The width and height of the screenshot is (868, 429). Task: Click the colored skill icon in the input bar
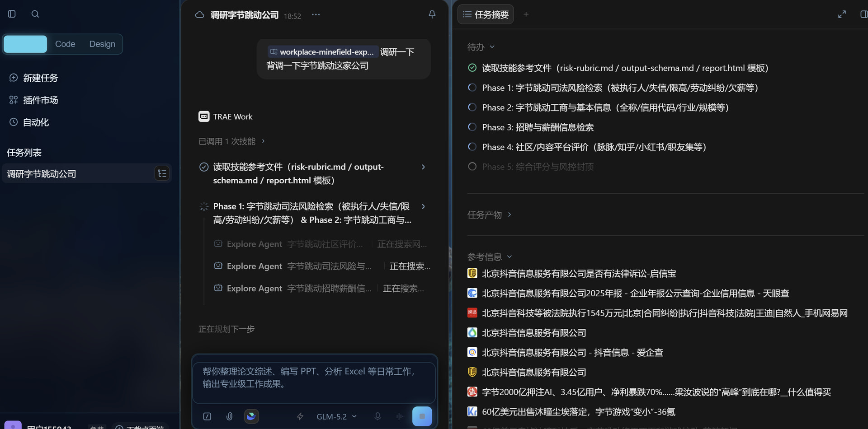coord(251,416)
